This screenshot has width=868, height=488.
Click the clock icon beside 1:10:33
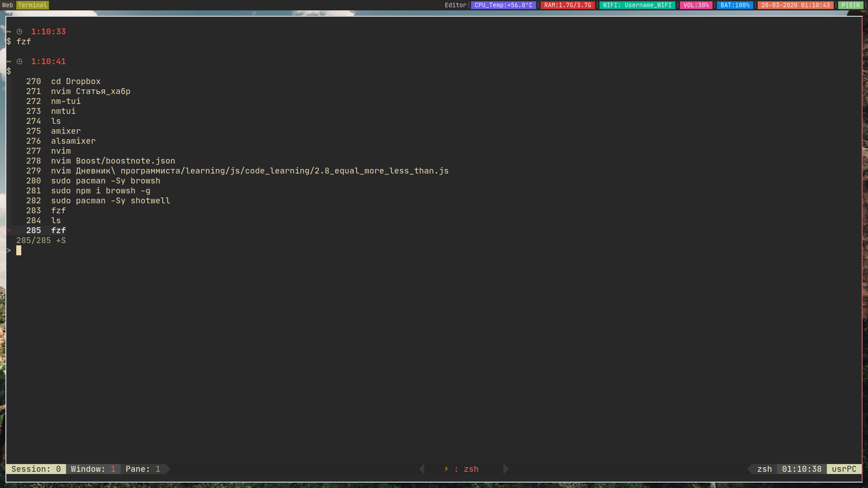[19, 32]
